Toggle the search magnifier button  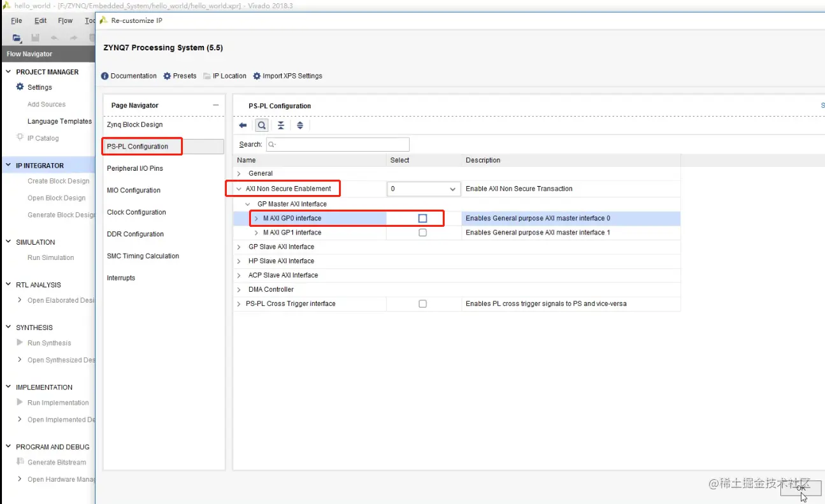[x=262, y=126]
